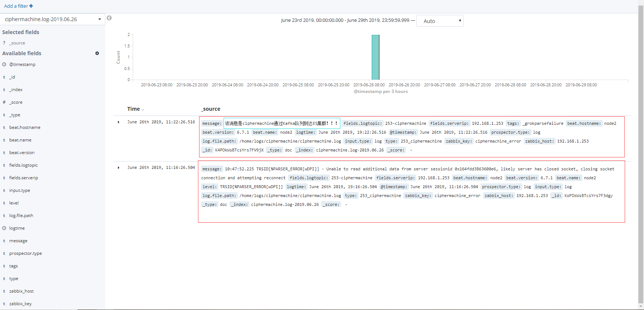This screenshot has width=644, height=310.
Task: Click the KoPIkWsBTcsYrs7F3dgy _id value
Action: coord(588,196)
